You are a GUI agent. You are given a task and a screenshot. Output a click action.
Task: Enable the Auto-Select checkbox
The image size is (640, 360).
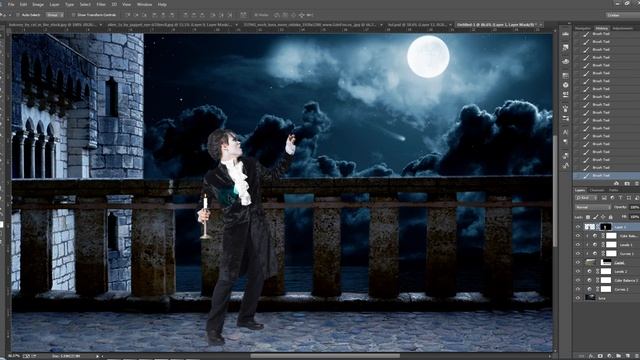pyautogui.click(x=18, y=15)
